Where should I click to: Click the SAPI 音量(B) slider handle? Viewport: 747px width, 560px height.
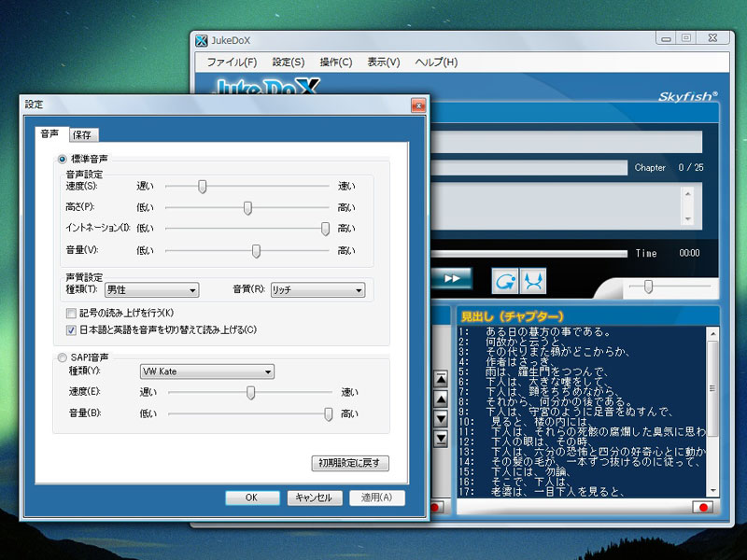point(329,414)
